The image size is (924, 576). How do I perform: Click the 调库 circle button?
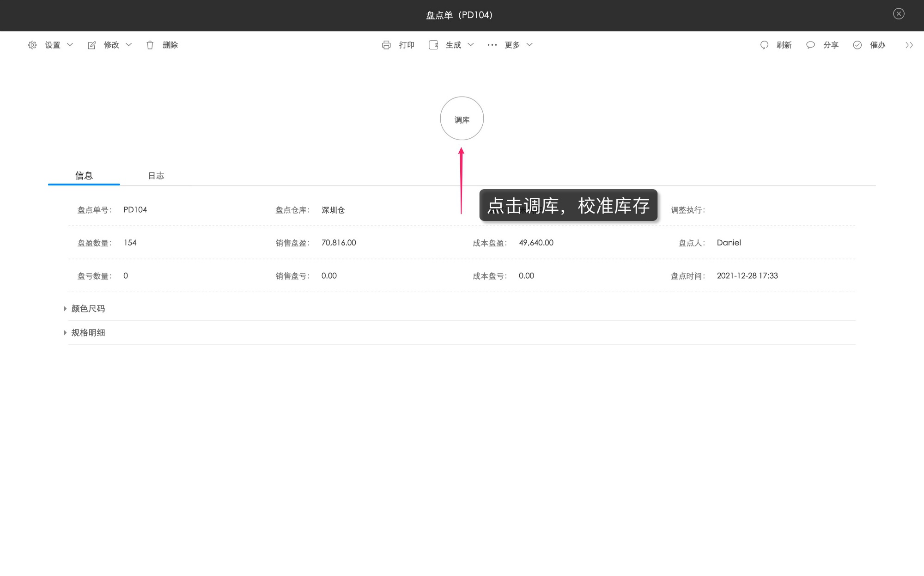(x=462, y=118)
